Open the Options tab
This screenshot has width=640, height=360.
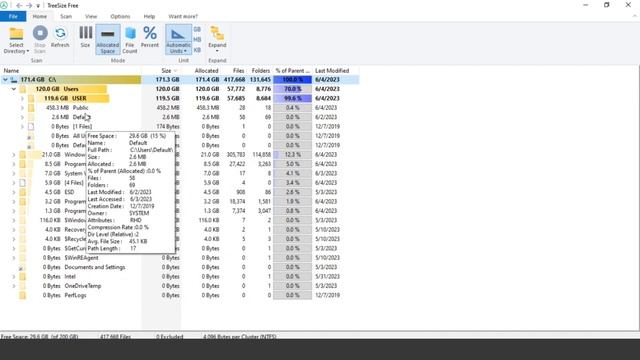120,16
